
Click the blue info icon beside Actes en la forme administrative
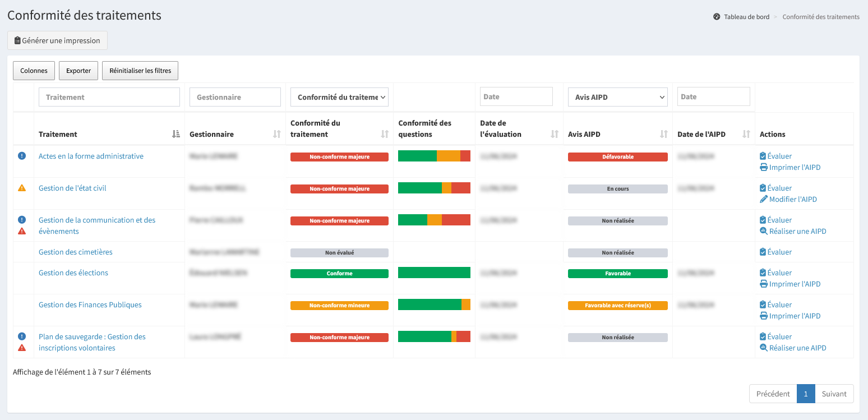pyautogui.click(x=22, y=156)
